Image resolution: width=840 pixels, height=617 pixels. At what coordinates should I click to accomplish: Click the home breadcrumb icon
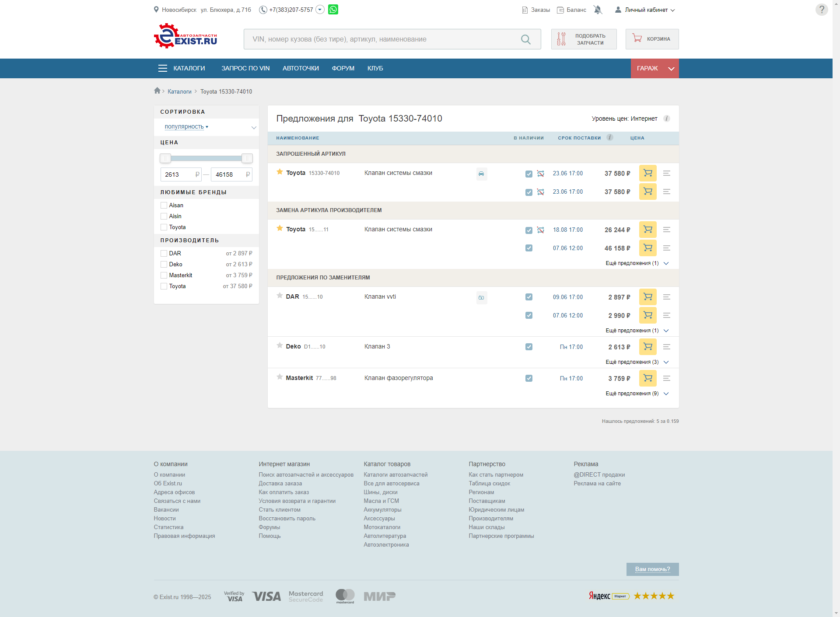pos(157,91)
